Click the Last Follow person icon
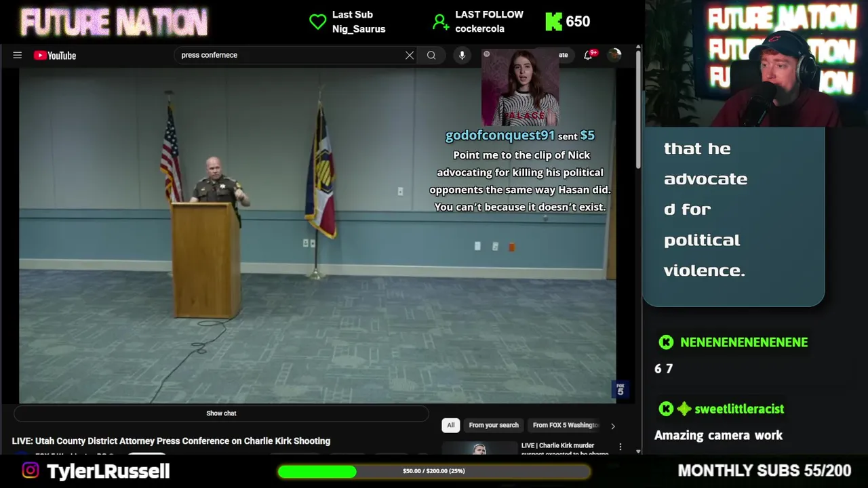The image size is (868, 488). pos(441,22)
